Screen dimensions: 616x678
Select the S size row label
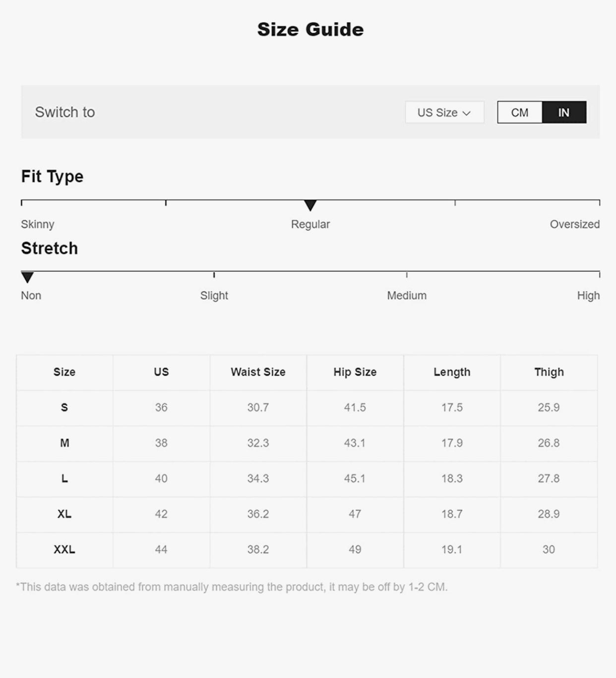pos(64,408)
